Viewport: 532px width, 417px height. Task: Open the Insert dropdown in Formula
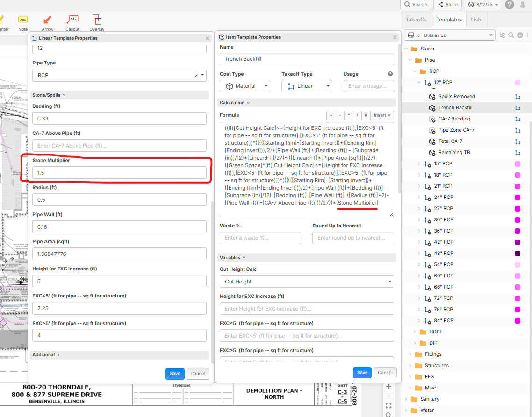[382, 115]
